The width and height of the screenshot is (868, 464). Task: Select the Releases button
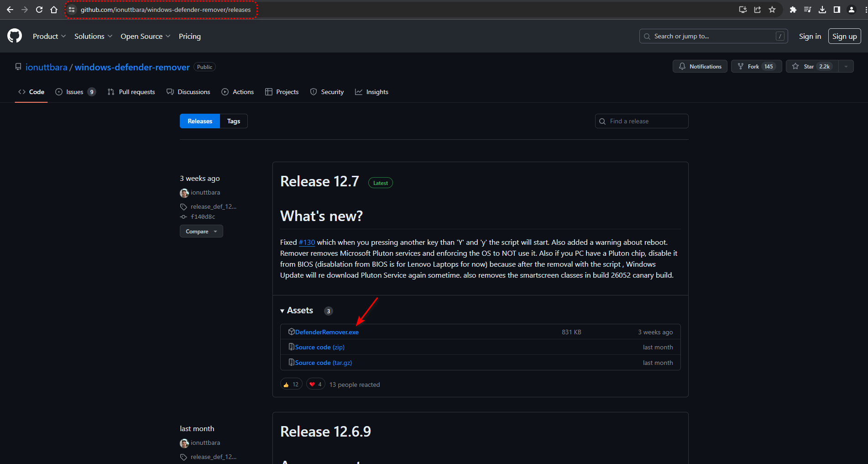[x=200, y=121]
